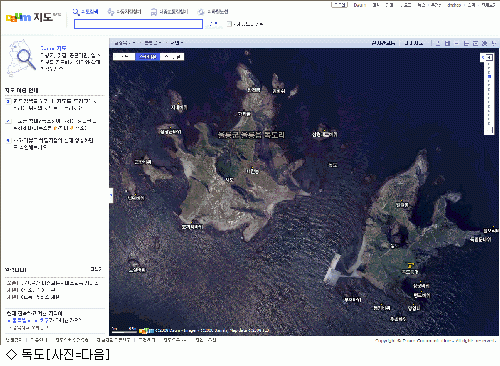Click the Daum logo at map bottom-left
This screenshot has width=500, height=366.
[x=146, y=331]
